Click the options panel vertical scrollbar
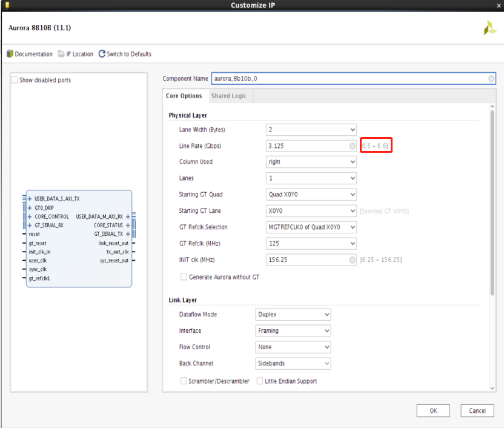 point(492,202)
